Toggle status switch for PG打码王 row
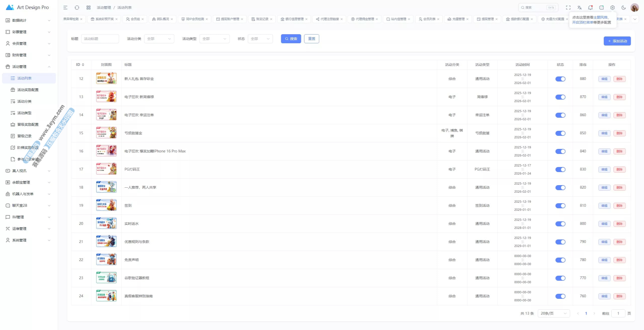 tap(560, 170)
